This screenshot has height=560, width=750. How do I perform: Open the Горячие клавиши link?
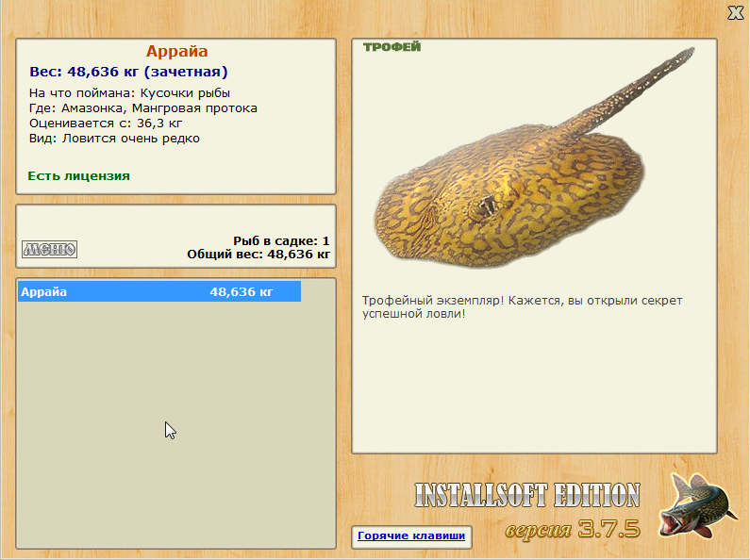point(411,536)
